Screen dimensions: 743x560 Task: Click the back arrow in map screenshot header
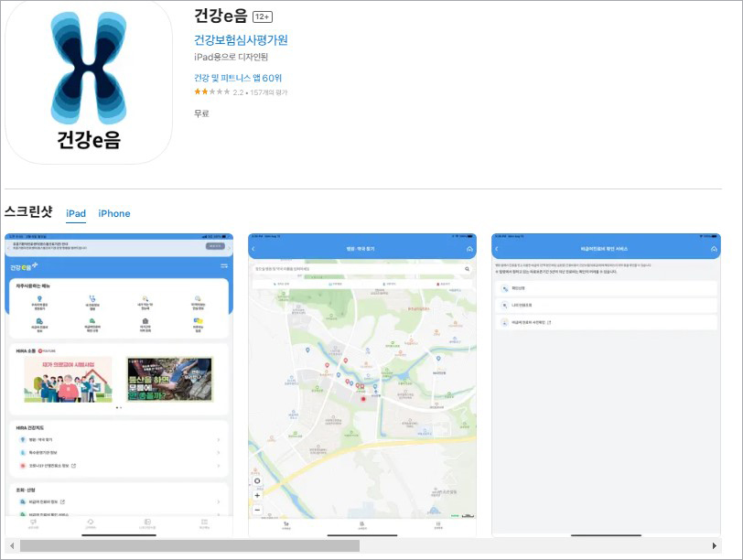pos(253,249)
